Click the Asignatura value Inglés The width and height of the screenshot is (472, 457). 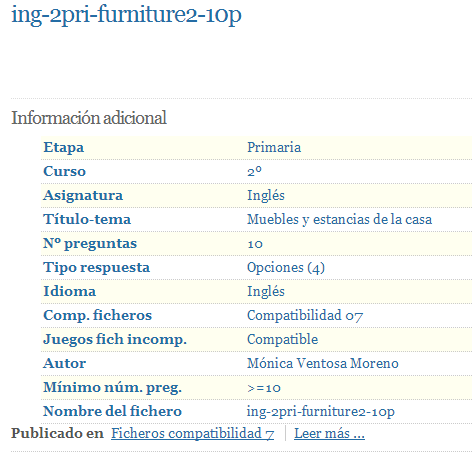click(266, 195)
